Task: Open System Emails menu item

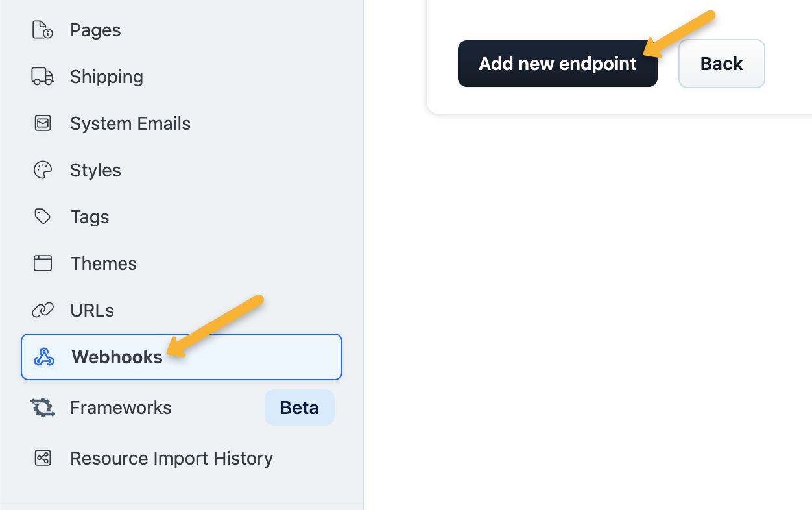Action: [x=130, y=123]
